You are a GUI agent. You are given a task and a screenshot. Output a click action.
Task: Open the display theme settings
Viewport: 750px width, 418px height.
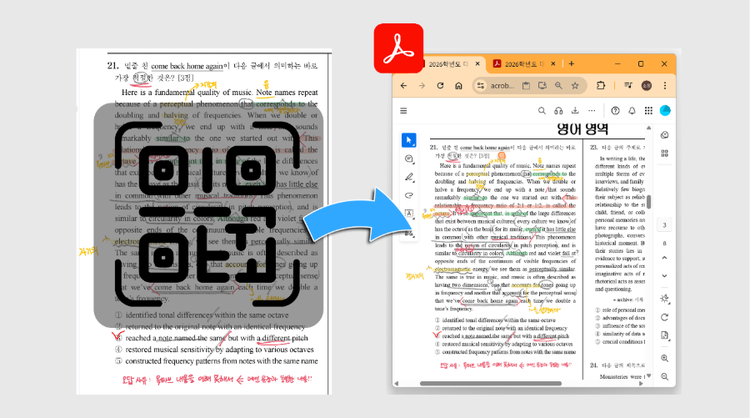point(664,299)
